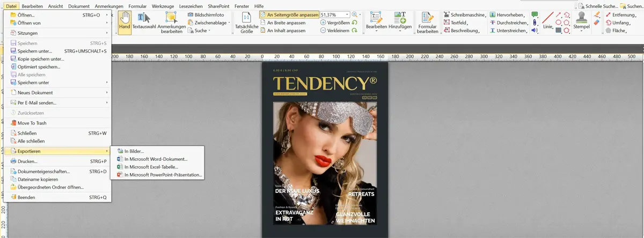This screenshot has height=238, width=644.
Task: Choose Speichern unter... with STRG+UMSCHALT+S
Action: [58, 51]
